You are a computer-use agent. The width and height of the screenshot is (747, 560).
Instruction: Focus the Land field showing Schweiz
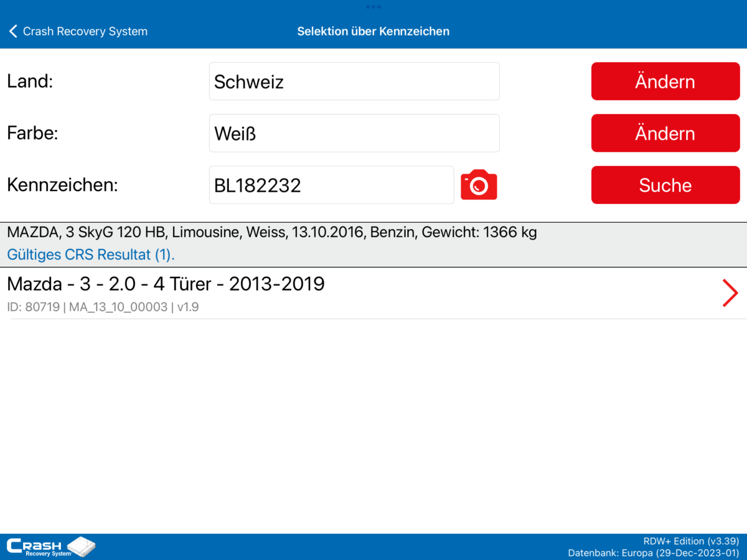coord(354,82)
